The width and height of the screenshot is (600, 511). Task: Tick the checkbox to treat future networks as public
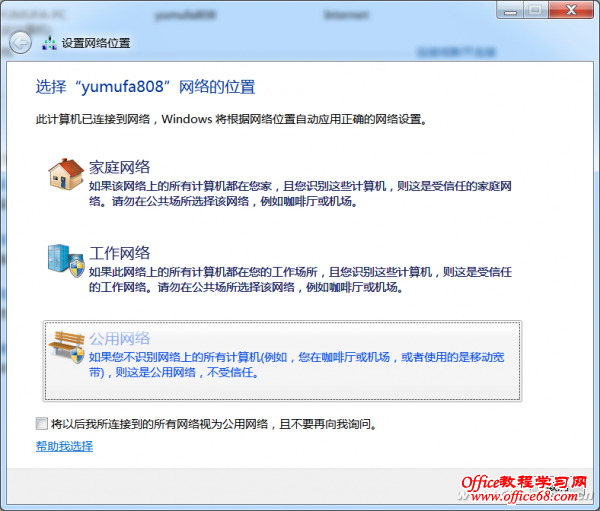(x=41, y=424)
